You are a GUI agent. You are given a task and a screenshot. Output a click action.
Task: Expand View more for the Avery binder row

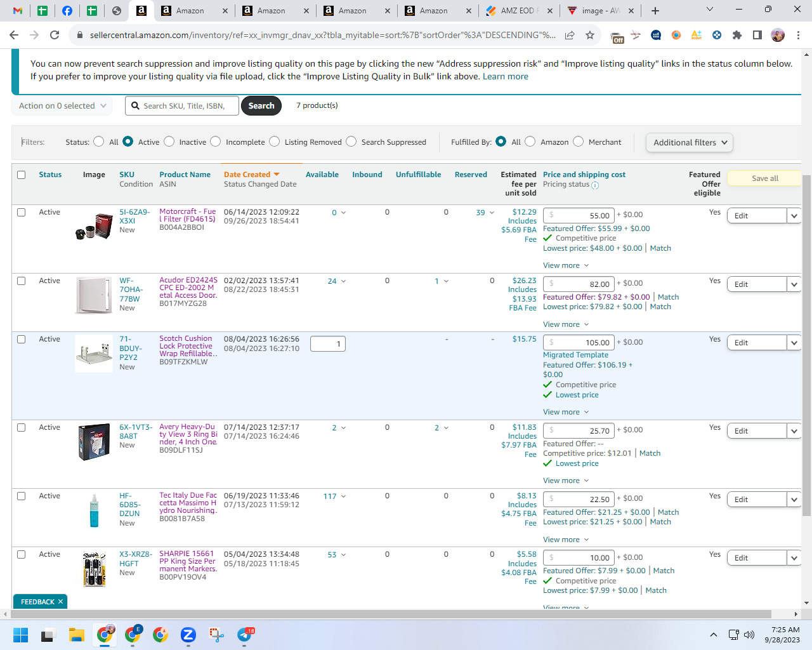(566, 481)
